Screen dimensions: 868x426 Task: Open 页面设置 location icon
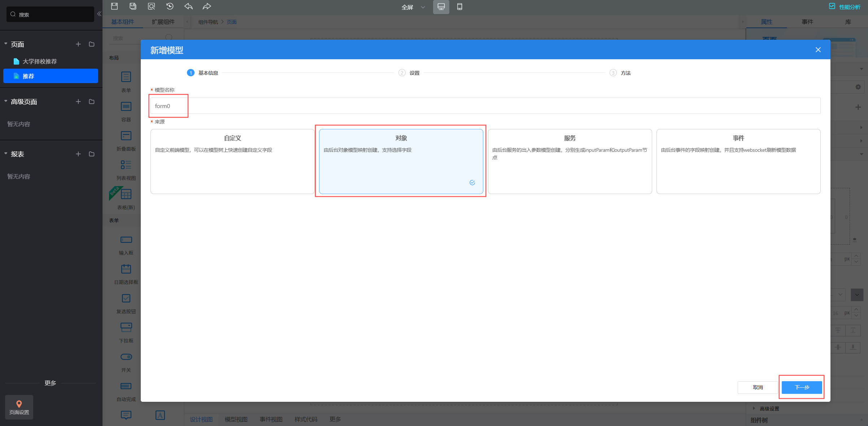coord(19,407)
